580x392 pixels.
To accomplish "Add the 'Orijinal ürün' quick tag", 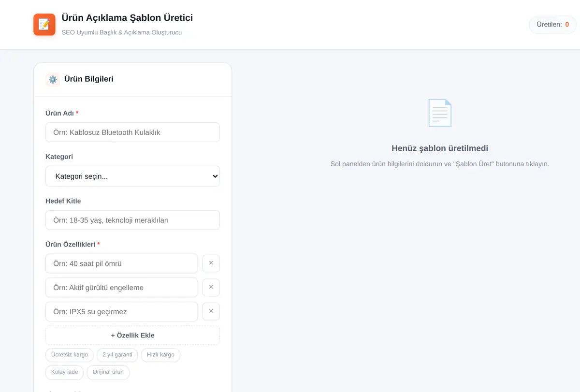I will [x=108, y=372].
